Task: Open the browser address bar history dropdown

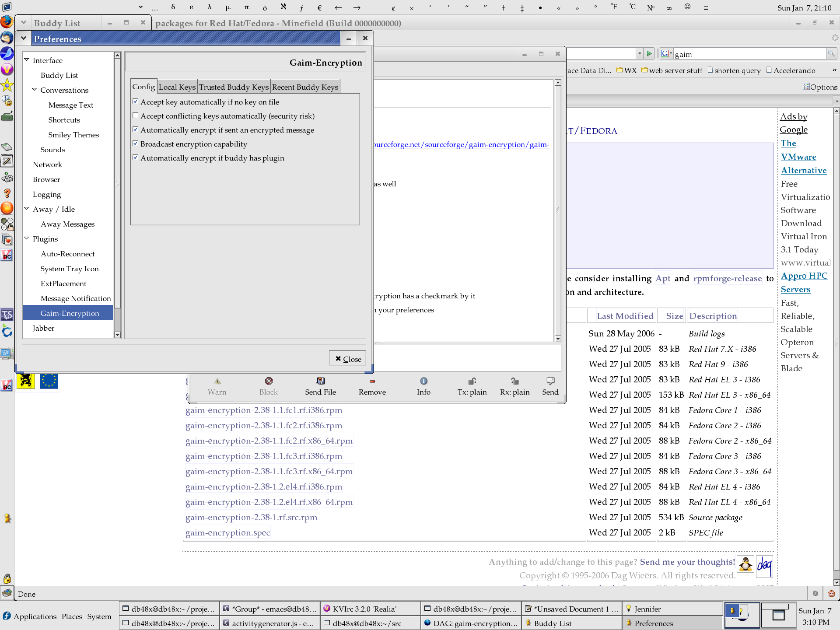Action: [640, 53]
